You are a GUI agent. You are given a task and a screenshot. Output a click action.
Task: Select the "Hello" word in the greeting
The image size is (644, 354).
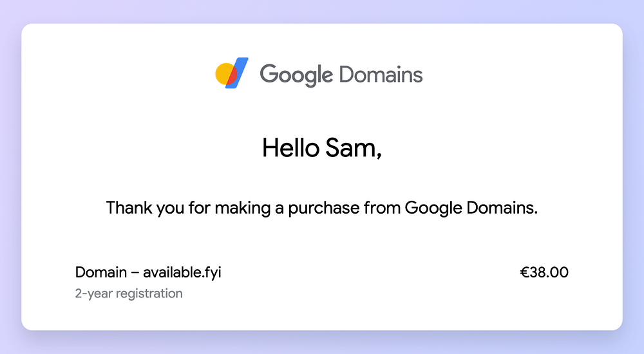pyautogui.click(x=291, y=147)
